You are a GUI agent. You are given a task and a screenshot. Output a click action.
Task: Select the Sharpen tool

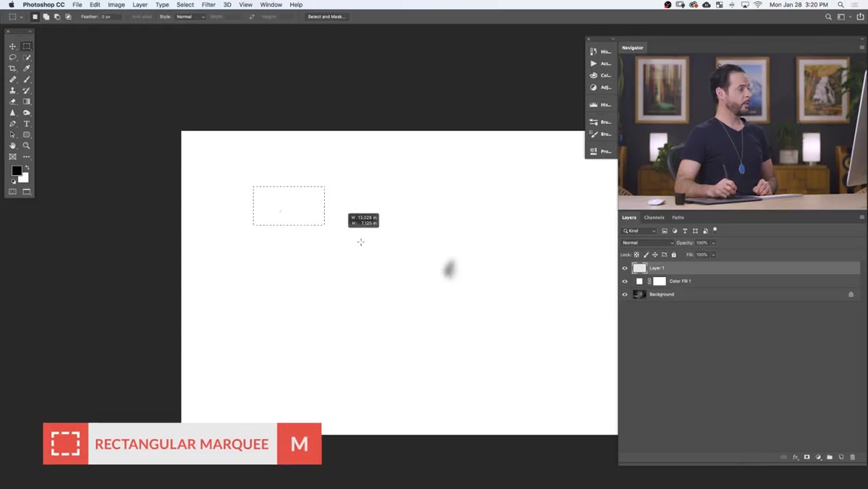tap(12, 113)
